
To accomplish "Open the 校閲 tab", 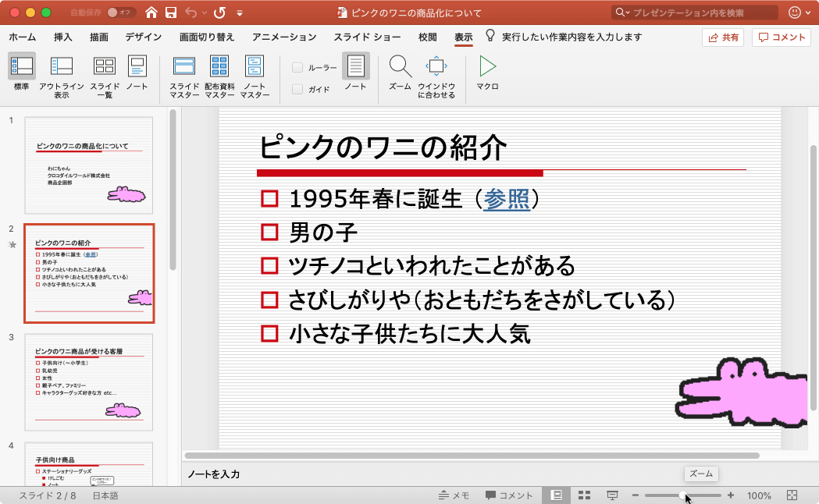I will coord(427,37).
